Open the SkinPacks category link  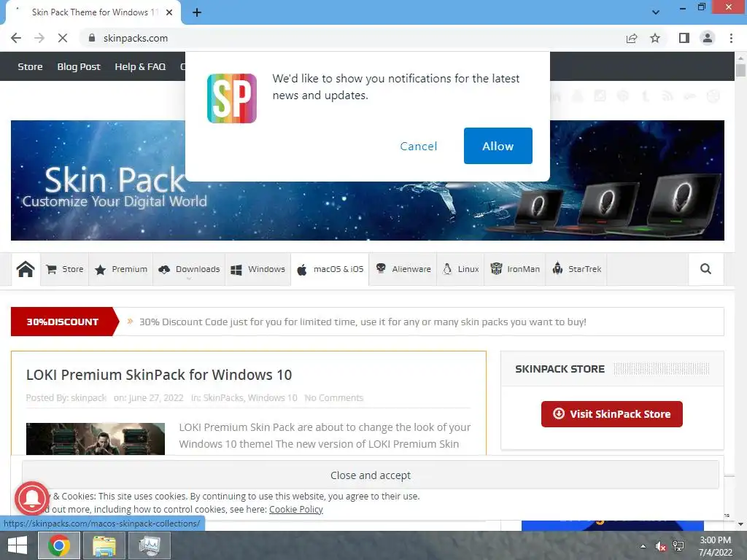223,397
